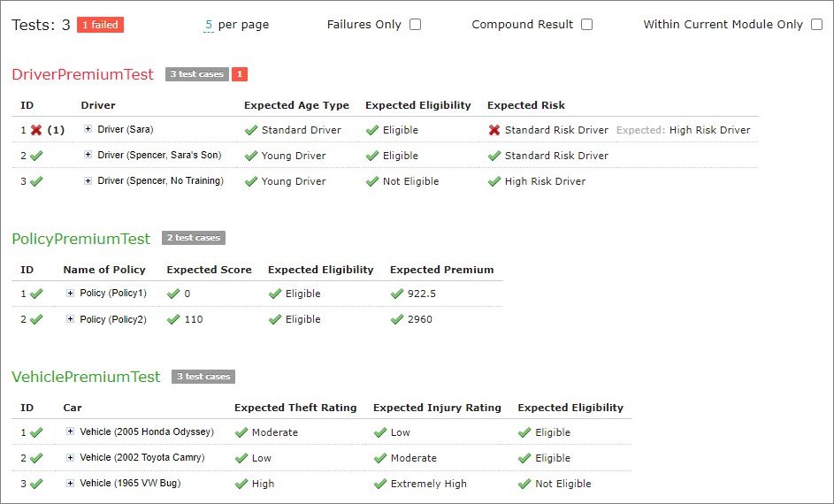Click green checkmark beside Extremely High injury rating
Screen dimensions: 834x504
click(x=380, y=484)
